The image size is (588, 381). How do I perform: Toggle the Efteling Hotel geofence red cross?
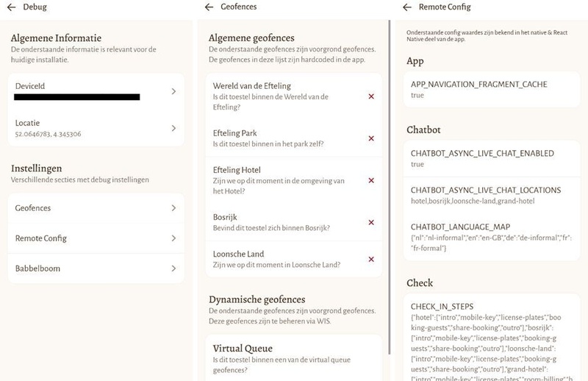[371, 180]
